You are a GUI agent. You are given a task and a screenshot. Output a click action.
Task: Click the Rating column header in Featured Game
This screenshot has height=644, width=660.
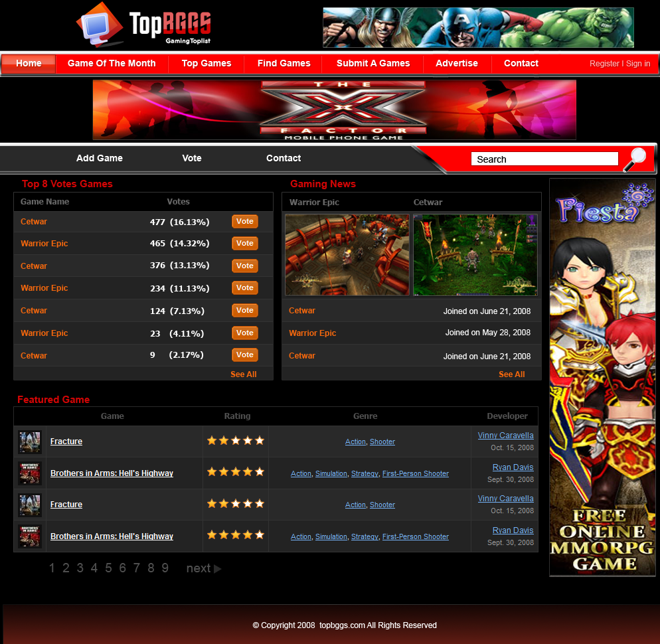pos(237,416)
